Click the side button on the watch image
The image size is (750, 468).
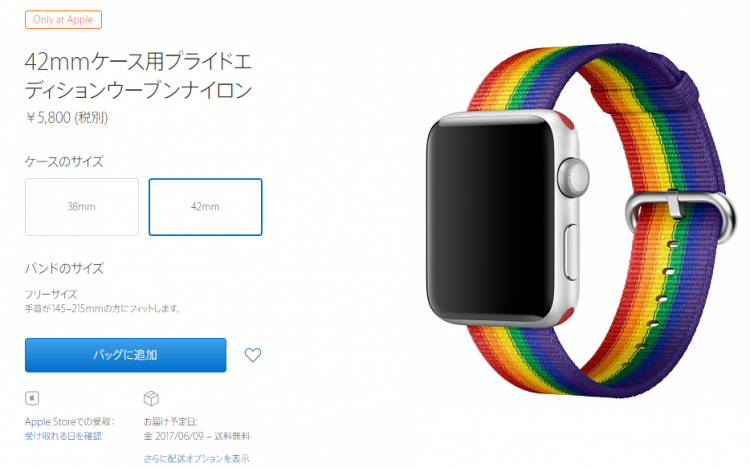572,252
